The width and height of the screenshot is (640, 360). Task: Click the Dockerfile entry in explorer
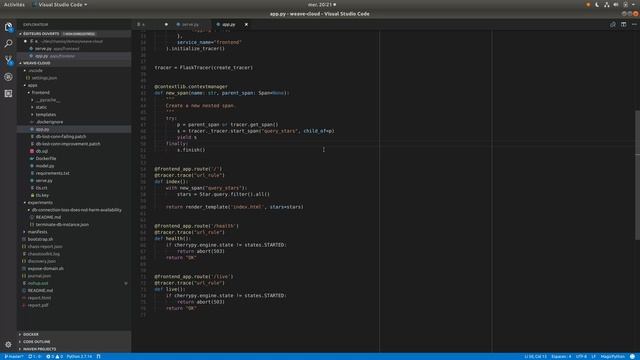click(x=73, y=158)
